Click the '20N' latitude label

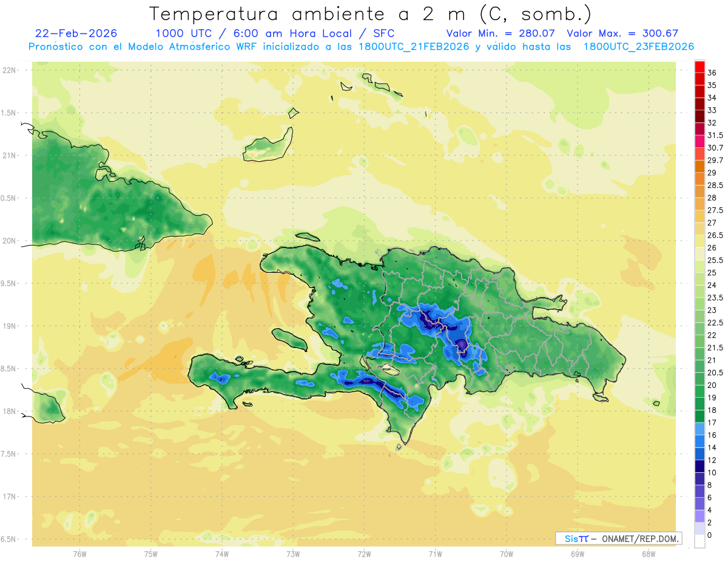[9, 241]
